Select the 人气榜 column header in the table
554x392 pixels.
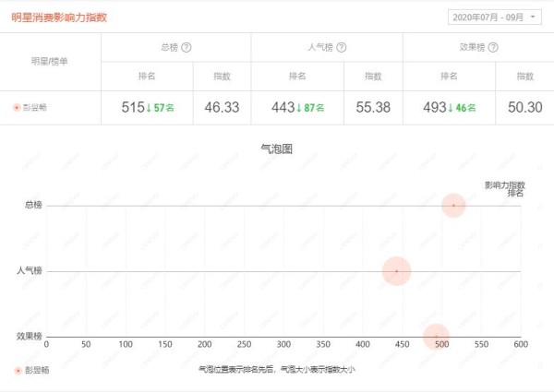click(319, 47)
